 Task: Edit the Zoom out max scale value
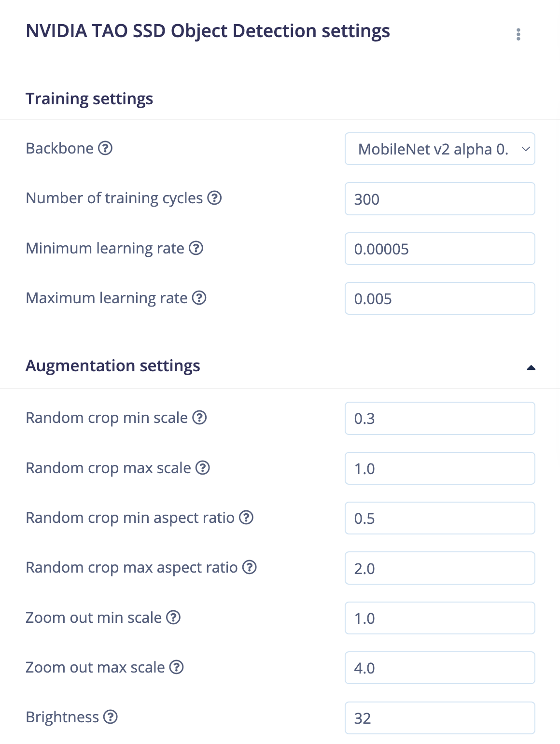(x=440, y=668)
